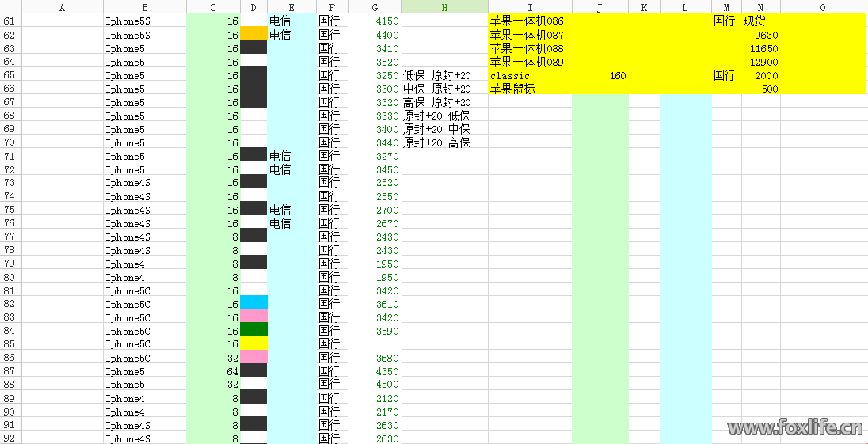Select the classic cell

(528, 76)
